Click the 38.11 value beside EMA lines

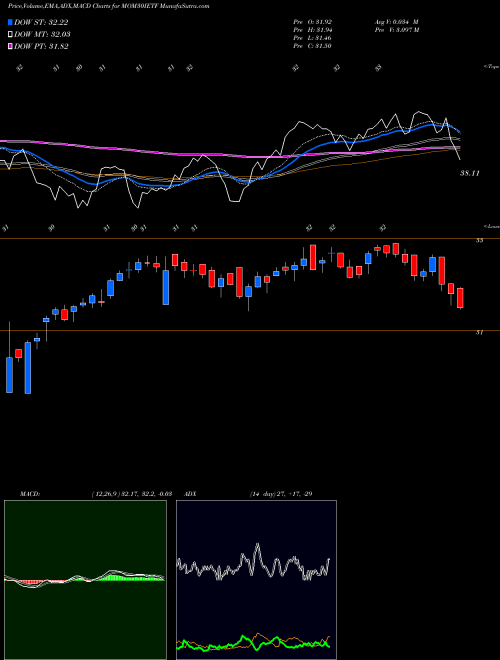tap(469, 173)
